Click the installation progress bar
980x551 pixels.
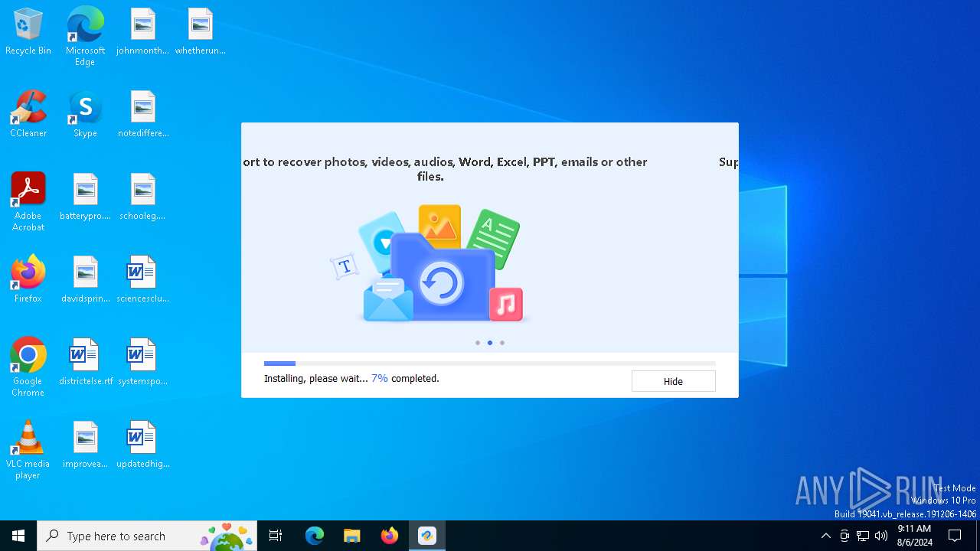click(x=490, y=364)
